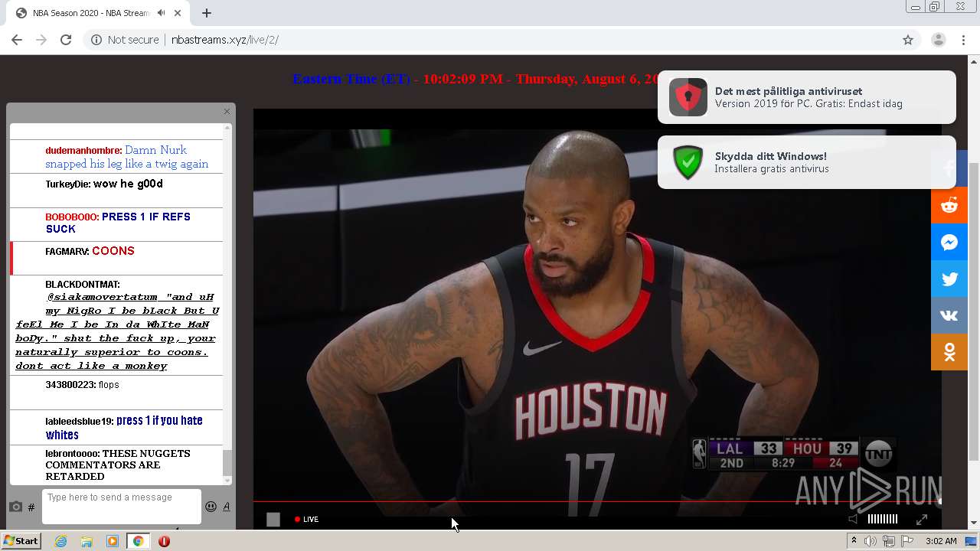980x551 pixels.
Task: Reload the nbastreams page
Action: pyautogui.click(x=66, y=40)
